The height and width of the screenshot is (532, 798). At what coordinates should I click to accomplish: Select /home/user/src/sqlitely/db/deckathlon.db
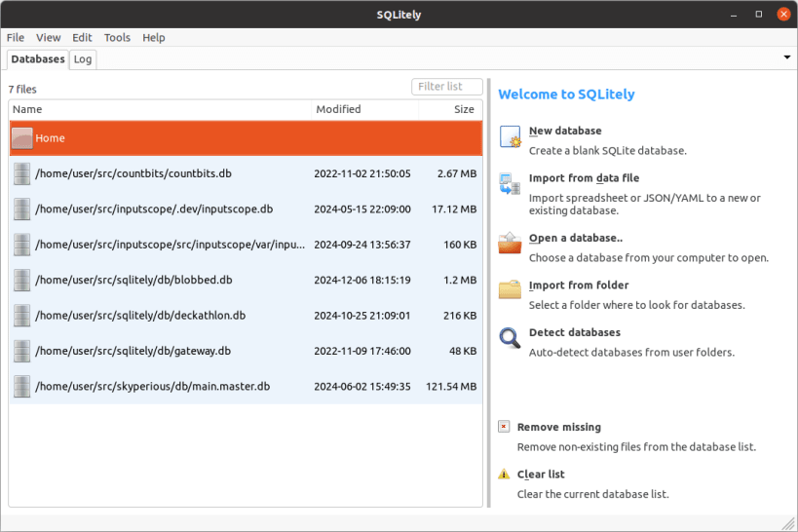[246, 316]
